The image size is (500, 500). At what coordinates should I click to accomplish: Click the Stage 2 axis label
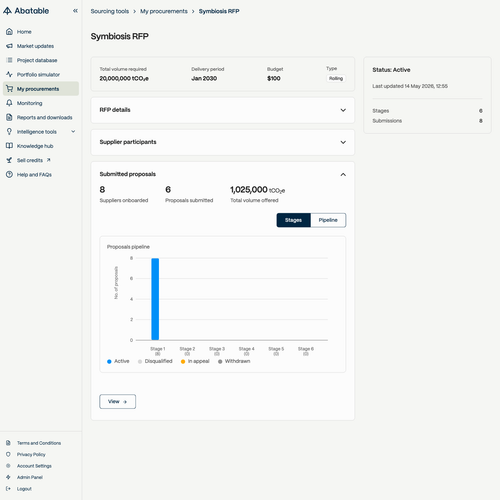pyautogui.click(x=187, y=351)
